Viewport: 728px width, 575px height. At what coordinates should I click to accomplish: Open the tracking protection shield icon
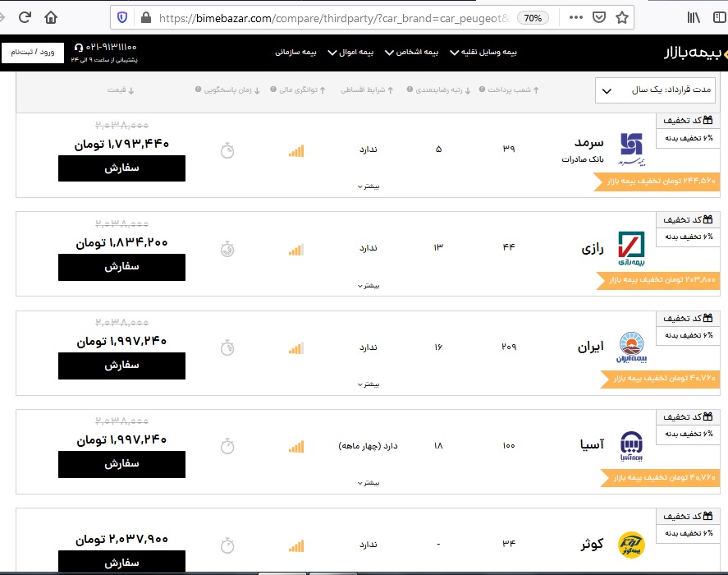click(122, 18)
